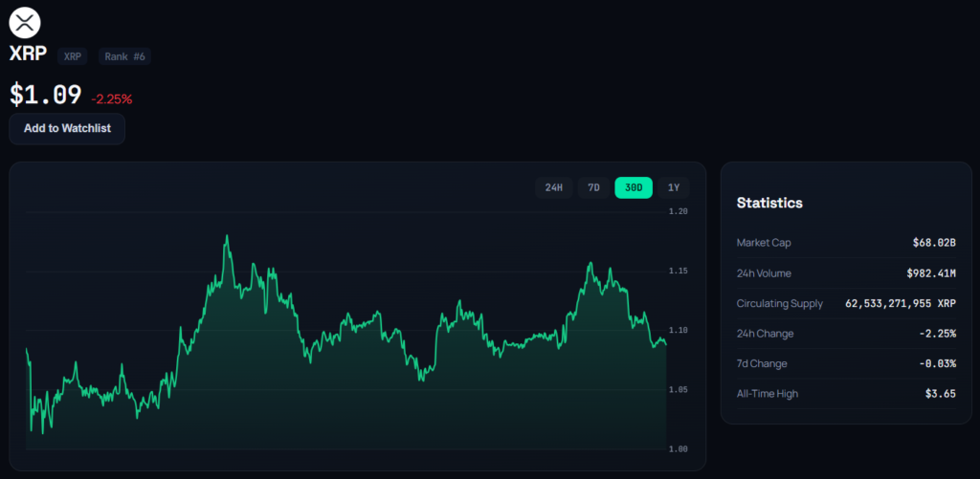Click the Rank #6 badge
The height and width of the screenshot is (479, 980).
click(x=125, y=56)
